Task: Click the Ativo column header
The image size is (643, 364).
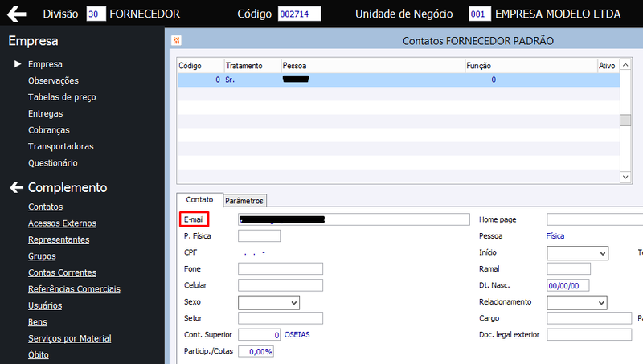Action: [x=608, y=66]
